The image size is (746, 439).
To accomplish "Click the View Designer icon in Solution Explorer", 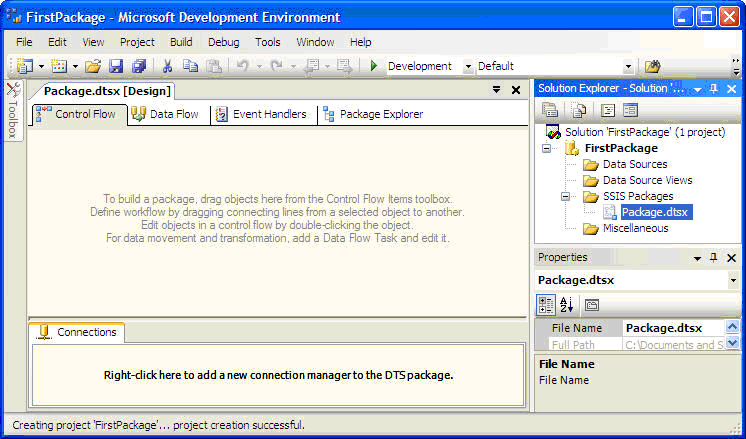I will click(630, 110).
